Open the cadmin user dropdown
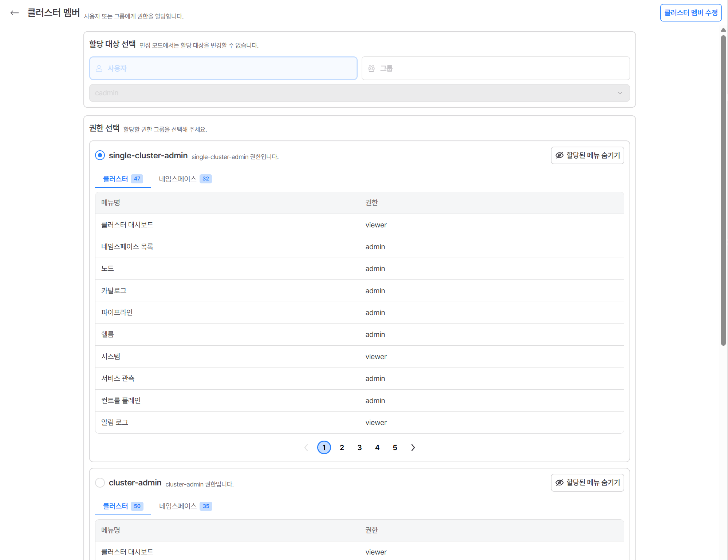The image size is (728, 560). point(359,93)
